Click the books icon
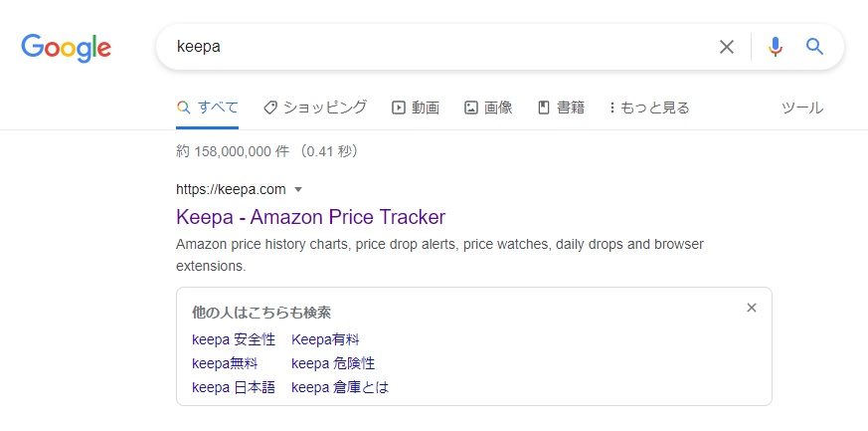 click(544, 108)
